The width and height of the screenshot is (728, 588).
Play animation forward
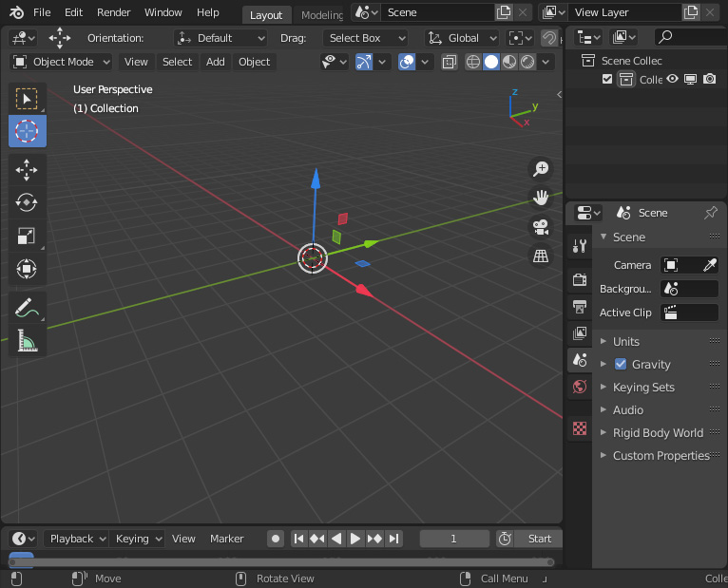(x=355, y=539)
